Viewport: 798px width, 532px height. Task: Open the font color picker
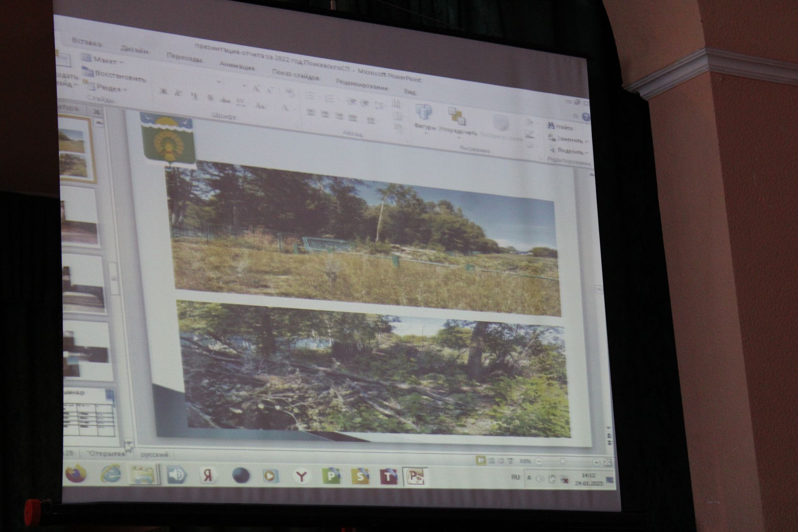(x=286, y=108)
